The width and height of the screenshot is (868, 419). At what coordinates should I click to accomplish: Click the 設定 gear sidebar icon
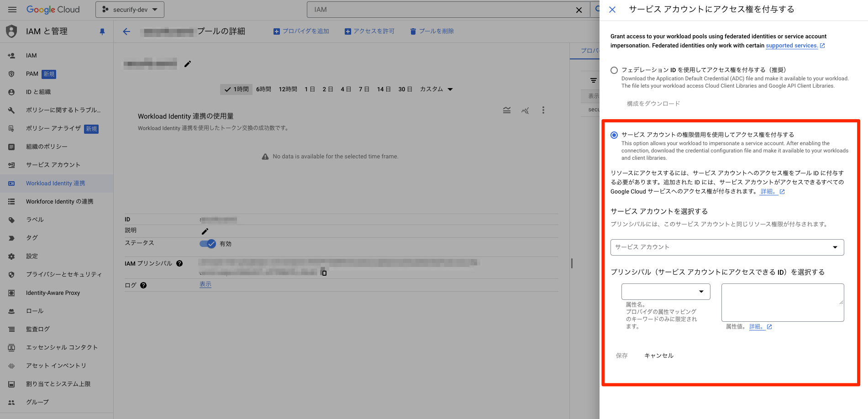click(11, 257)
